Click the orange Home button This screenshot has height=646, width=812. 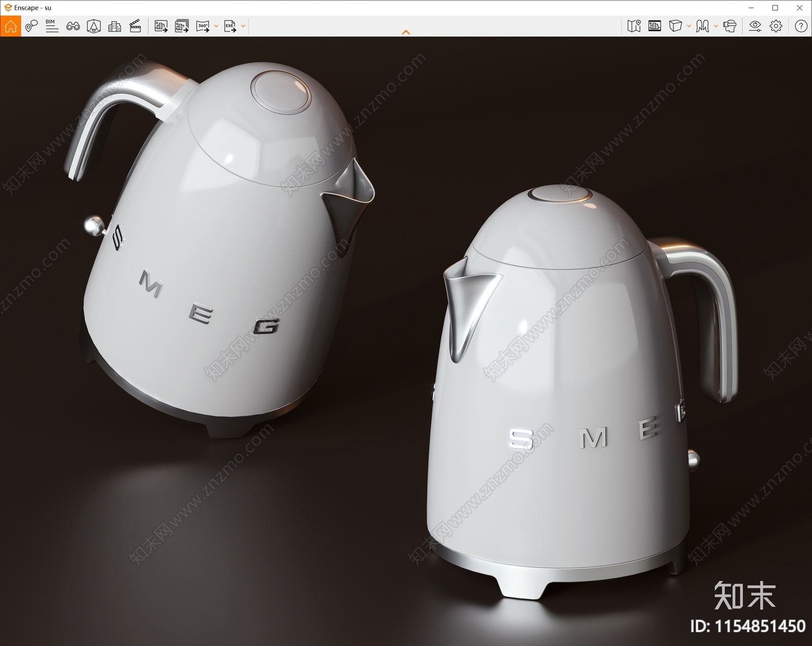point(11,26)
